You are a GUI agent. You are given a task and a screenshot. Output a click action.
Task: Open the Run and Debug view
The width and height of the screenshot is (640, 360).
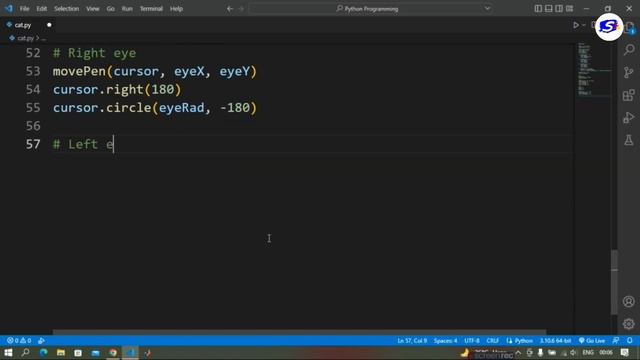click(x=629, y=118)
